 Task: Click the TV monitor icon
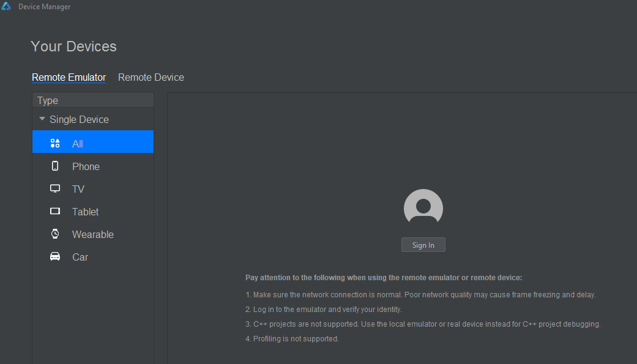pos(55,188)
